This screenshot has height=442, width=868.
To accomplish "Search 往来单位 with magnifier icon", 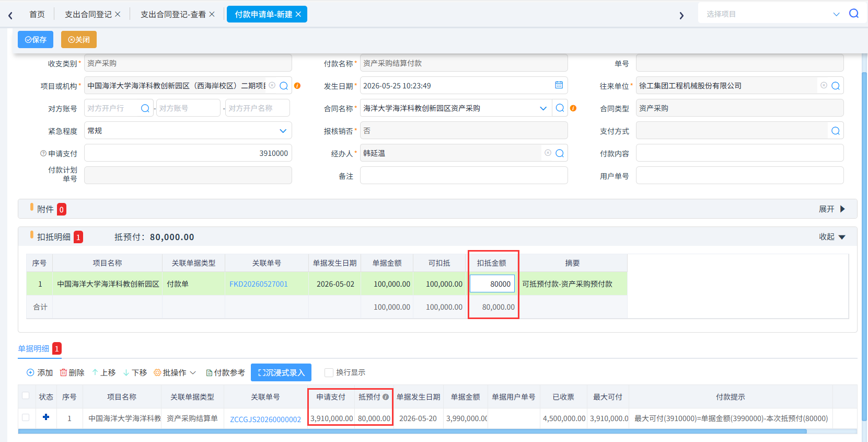I will (x=836, y=86).
